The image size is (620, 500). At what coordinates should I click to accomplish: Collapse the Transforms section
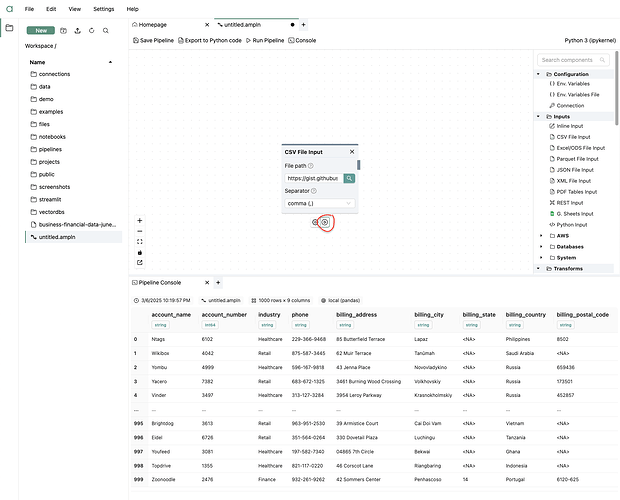coord(538,269)
